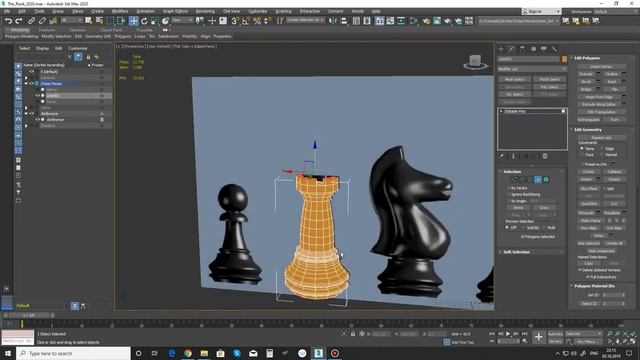
Task: Select Vertex sub-object level icon
Action: (x=514, y=180)
